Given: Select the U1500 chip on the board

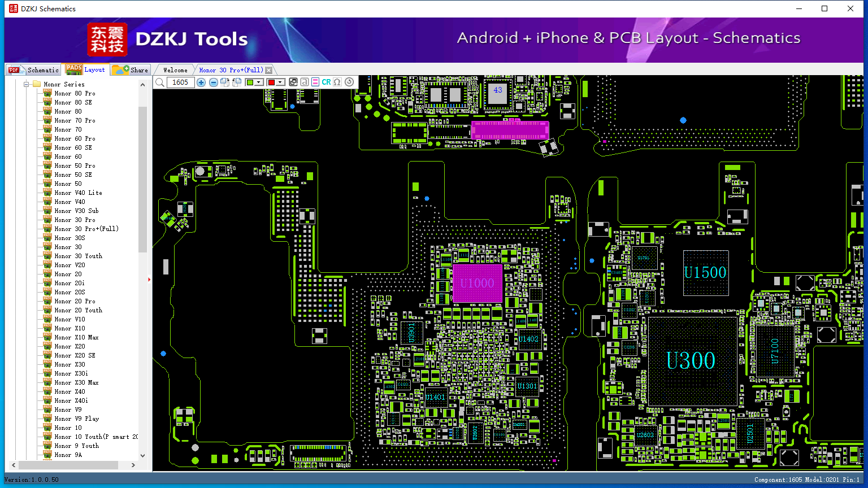Looking at the screenshot, I should (705, 273).
